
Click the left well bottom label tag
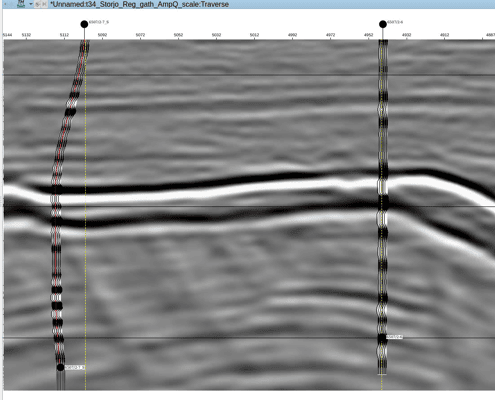[x=75, y=367]
